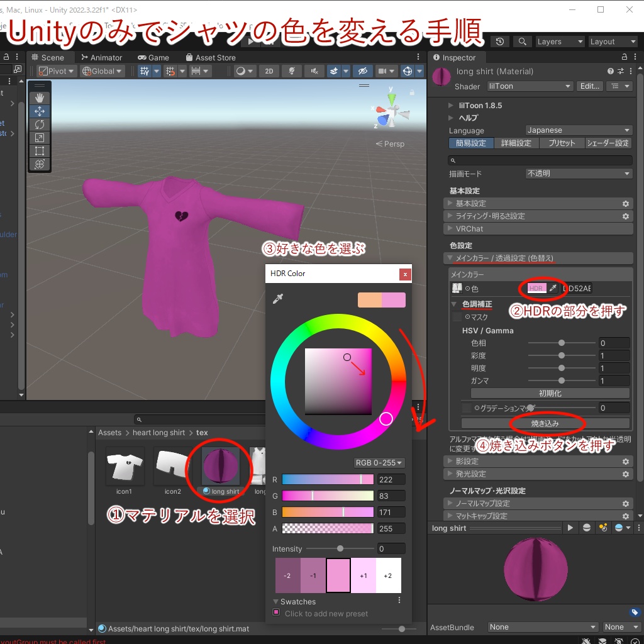Select the 詳細設定 tab

click(x=516, y=143)
